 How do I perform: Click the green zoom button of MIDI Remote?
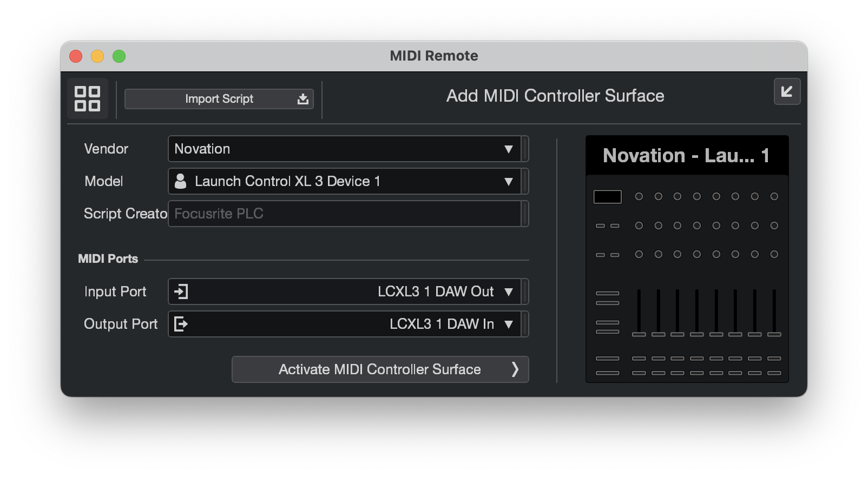119,56
